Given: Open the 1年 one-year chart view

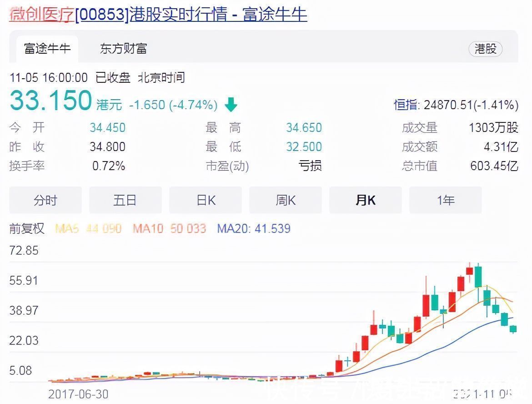Looking at the screenshot, I should coord(445,200).
